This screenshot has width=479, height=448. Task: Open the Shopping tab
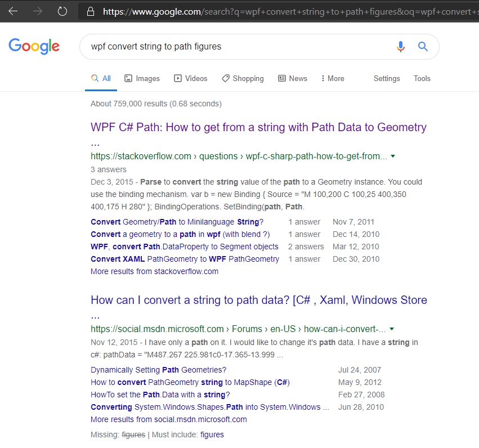click(x=243, y=78)
